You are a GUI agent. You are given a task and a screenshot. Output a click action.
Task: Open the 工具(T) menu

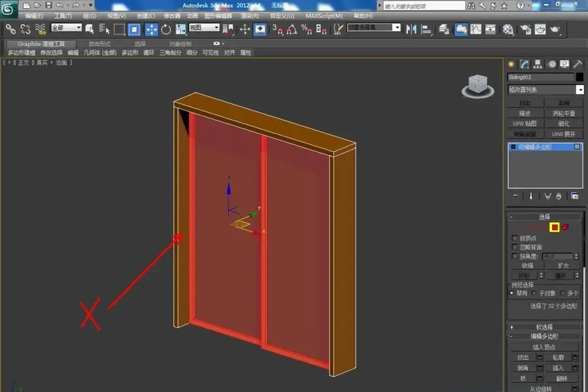[x=63, y=16]
